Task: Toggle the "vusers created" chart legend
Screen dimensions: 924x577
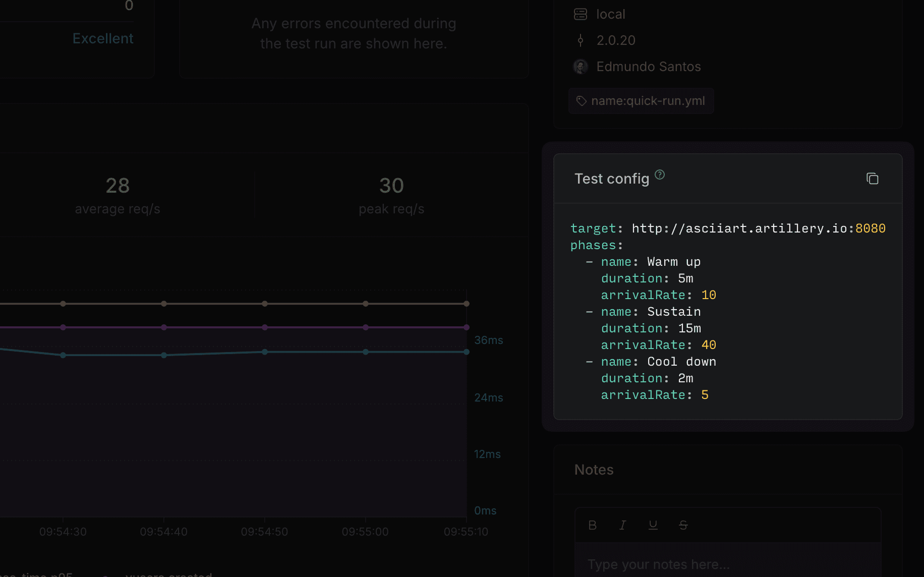Action: (169, 574)
